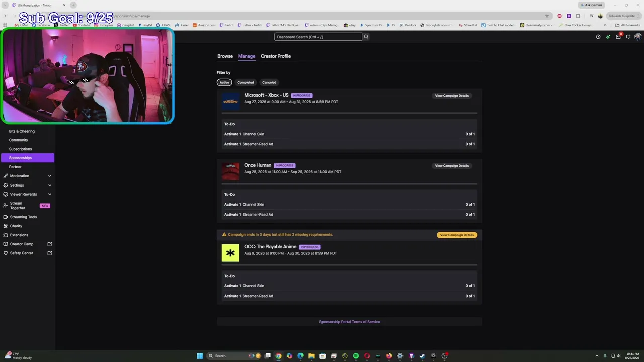Switch to the Manage tab
644x362 pixels.
click(247, 56)
